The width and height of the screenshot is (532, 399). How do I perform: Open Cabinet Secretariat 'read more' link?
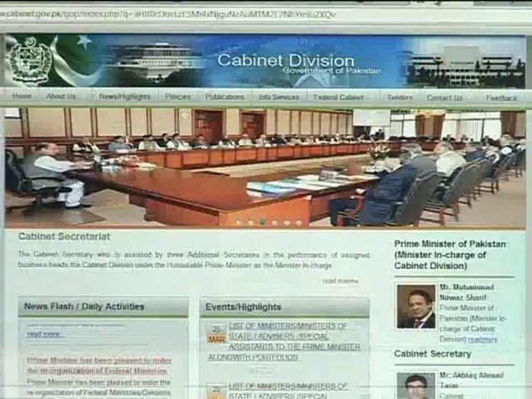click(x=340, y=281)
